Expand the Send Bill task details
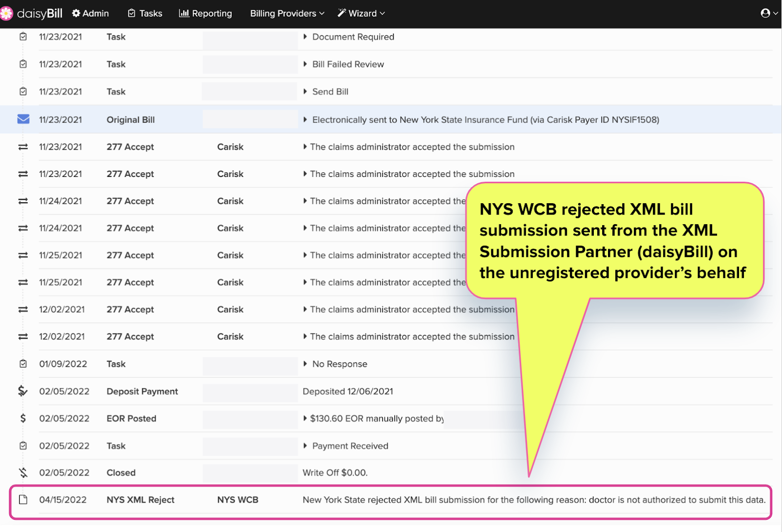782x532 pixels. click(305, 91)
